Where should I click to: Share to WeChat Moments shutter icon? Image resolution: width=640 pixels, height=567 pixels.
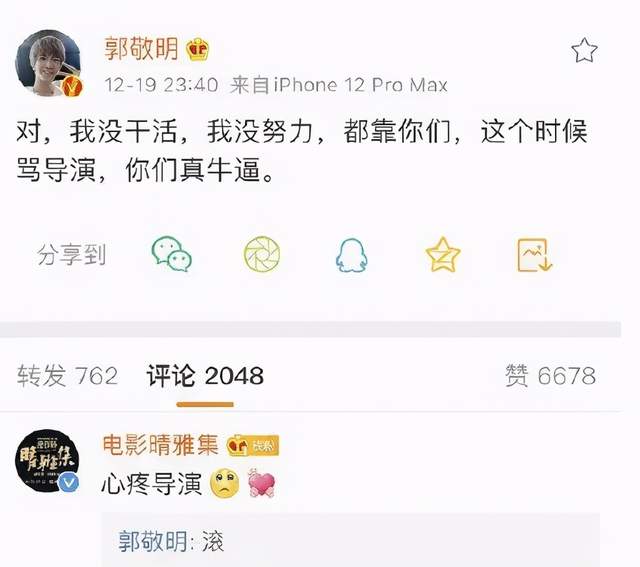pyautogui.click(x=262, y=254)
